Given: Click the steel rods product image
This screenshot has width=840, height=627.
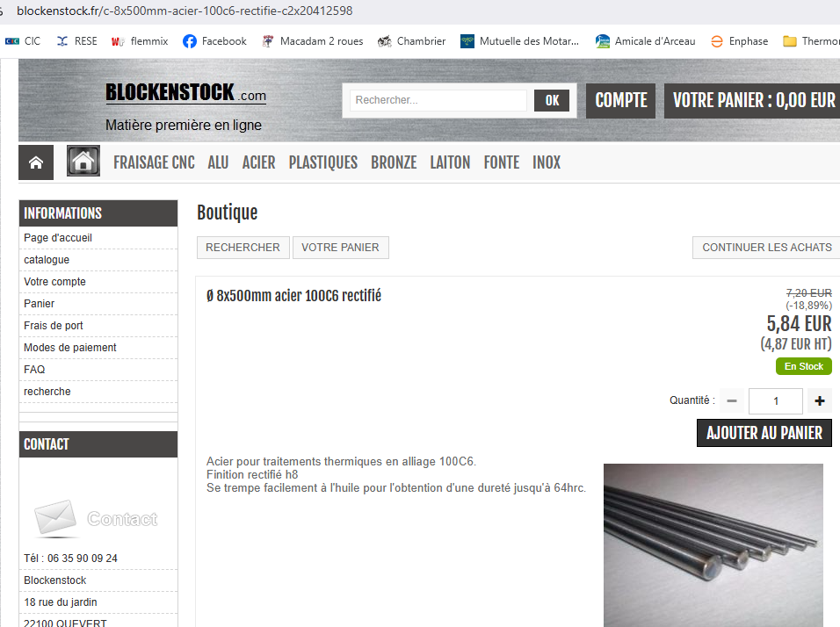Looking at the screenshot, I should click(x=713, y=544).
